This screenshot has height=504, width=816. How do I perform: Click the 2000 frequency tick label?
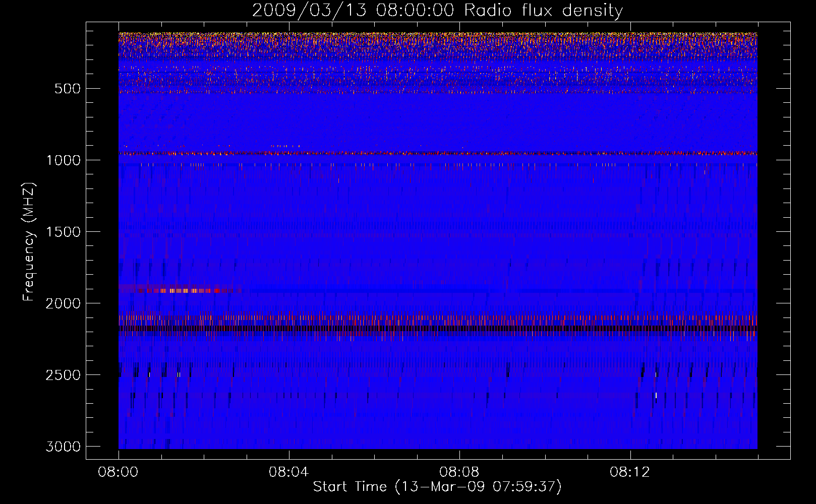tap(63, 303)
